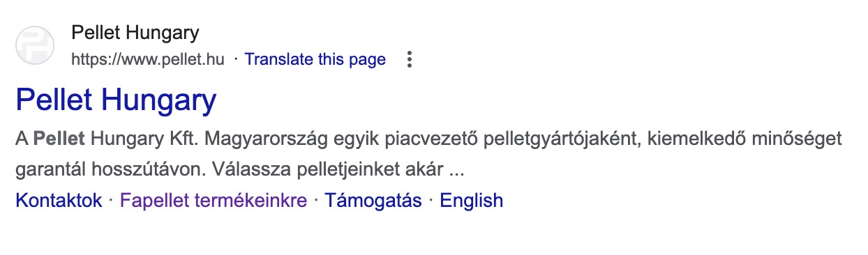Click the https://www.pellet.hu URL text
Image resolution: width=868 pixels, height=255 pixels.
point(148,59)
